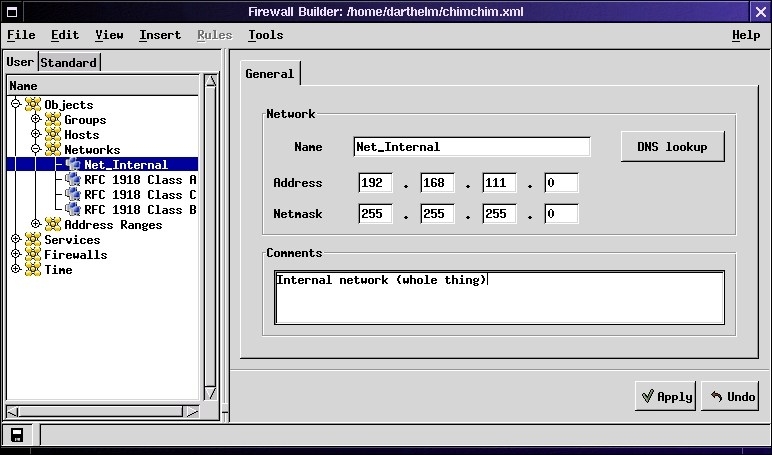Click the Apply button
Screen dimensions: 772x455
coord(665,396)
